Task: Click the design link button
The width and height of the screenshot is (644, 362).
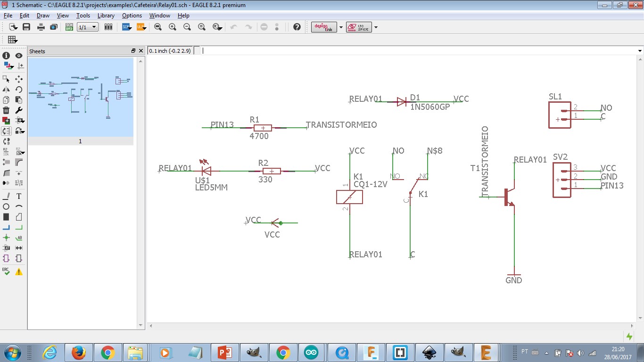Action: [324, 27]
